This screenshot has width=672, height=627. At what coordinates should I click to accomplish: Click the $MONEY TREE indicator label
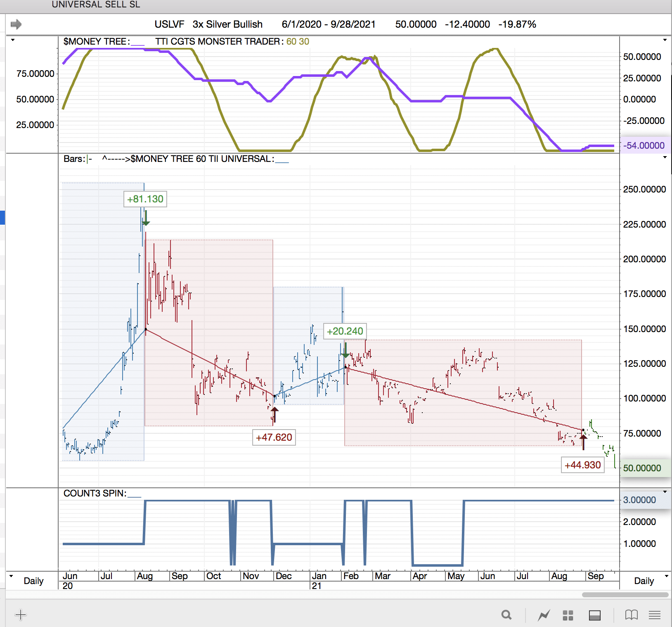click(x=96, y=42)
